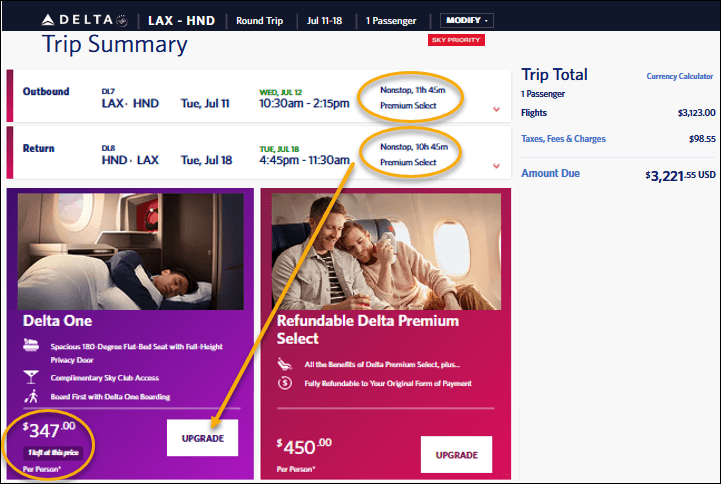Image resolution: width=721 pixels, height=484 pixels.
Task: Click the reclining seat Premium Select icon
Action: (285, 364)
